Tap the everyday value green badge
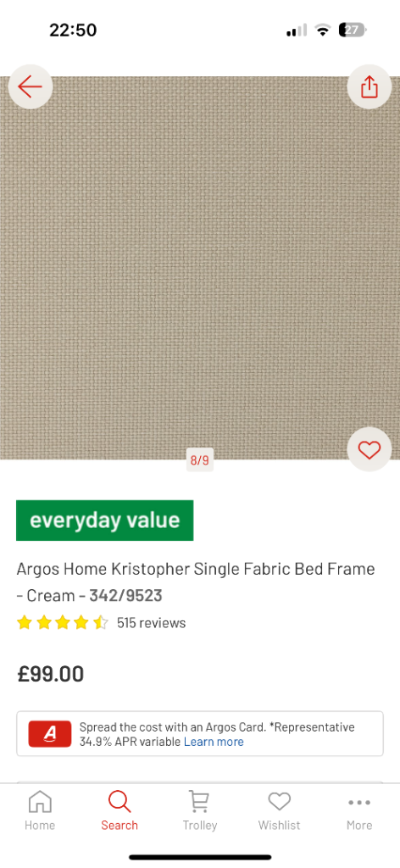Image resolution: width=400 pixels, height=868 pixels. click(104, 520)
